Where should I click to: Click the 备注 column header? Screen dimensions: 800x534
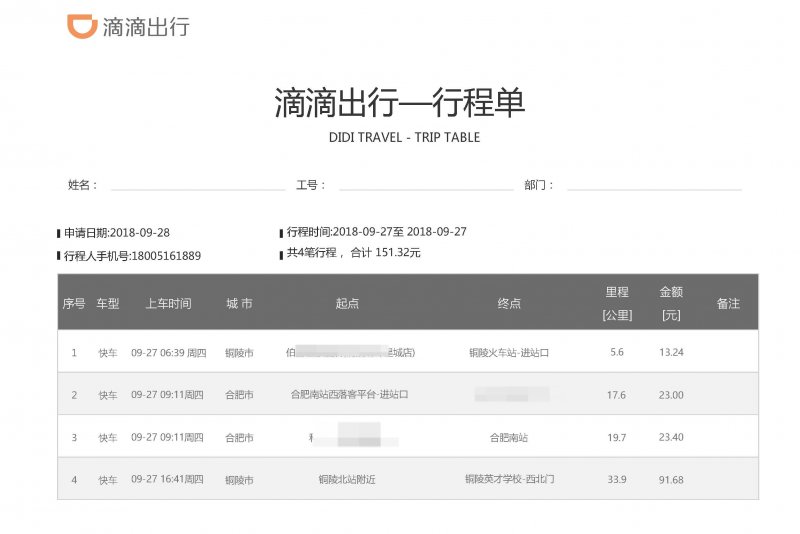point(728,303)
